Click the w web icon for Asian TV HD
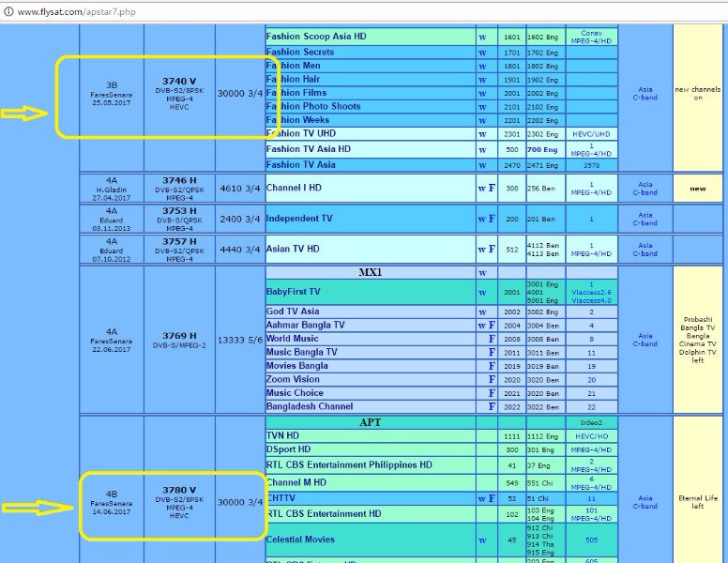The width and height of the screenshot is (728, 563). 482,250
